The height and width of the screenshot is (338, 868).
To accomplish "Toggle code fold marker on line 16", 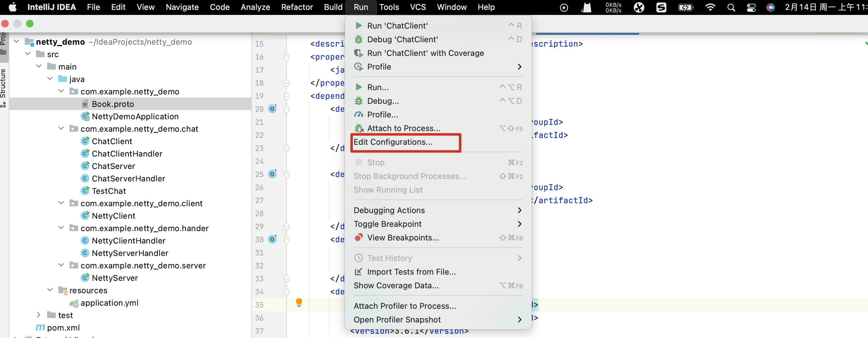I will (x=286, y=57).
